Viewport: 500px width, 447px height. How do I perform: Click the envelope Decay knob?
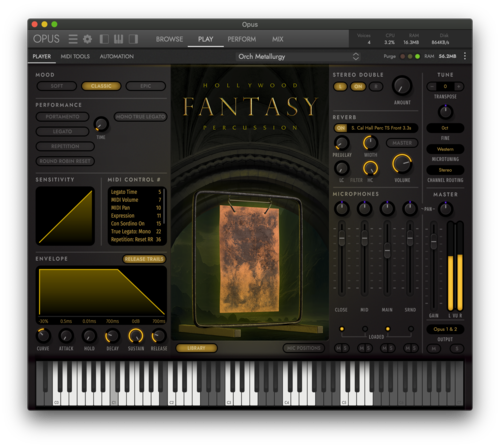[112, 336]
